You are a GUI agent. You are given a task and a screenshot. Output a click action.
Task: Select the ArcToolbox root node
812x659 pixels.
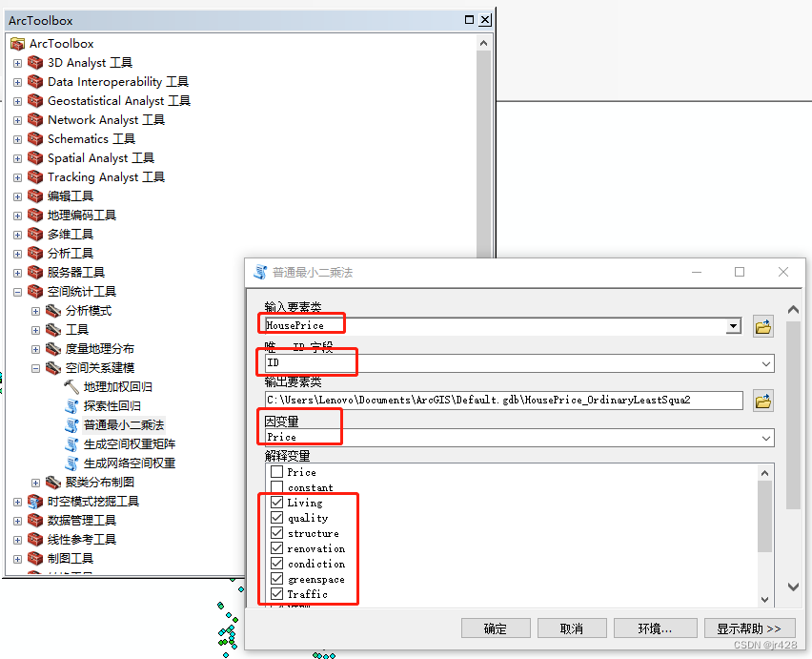pos(62,44)
